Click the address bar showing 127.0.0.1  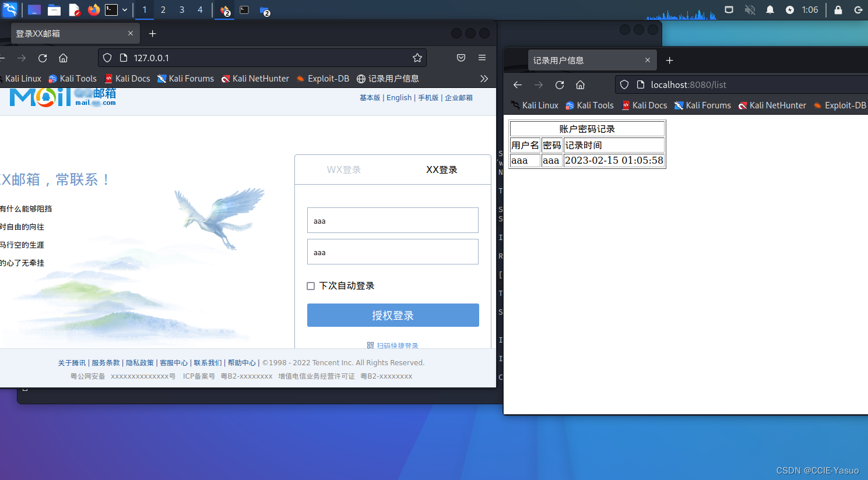262,58
